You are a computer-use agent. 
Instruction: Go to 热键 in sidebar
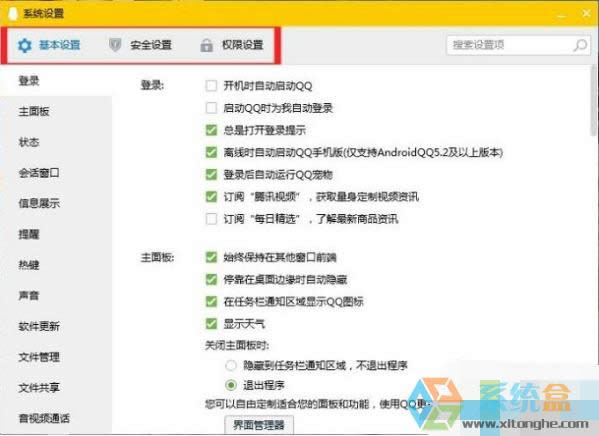coord(29,265)
